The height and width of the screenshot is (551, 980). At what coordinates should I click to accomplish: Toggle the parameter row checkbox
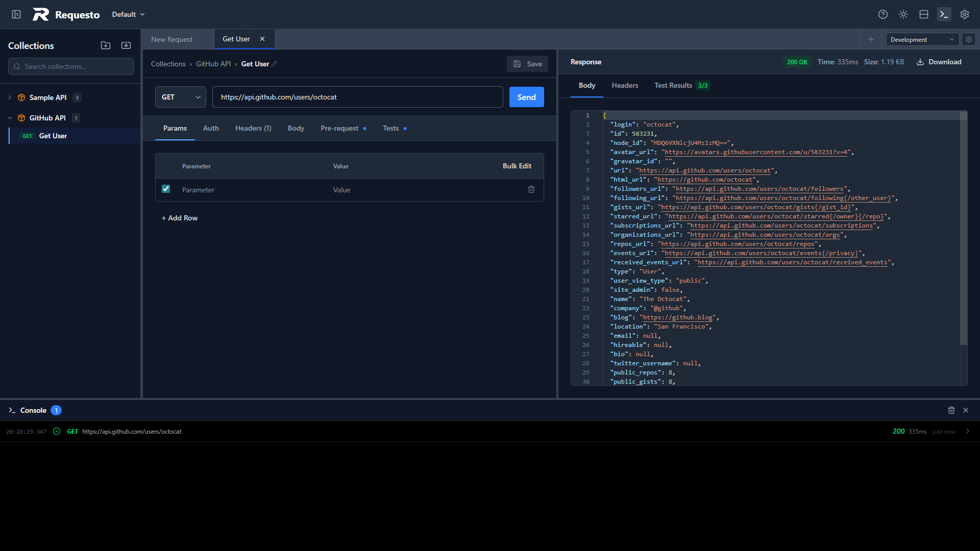click(166, 189)
